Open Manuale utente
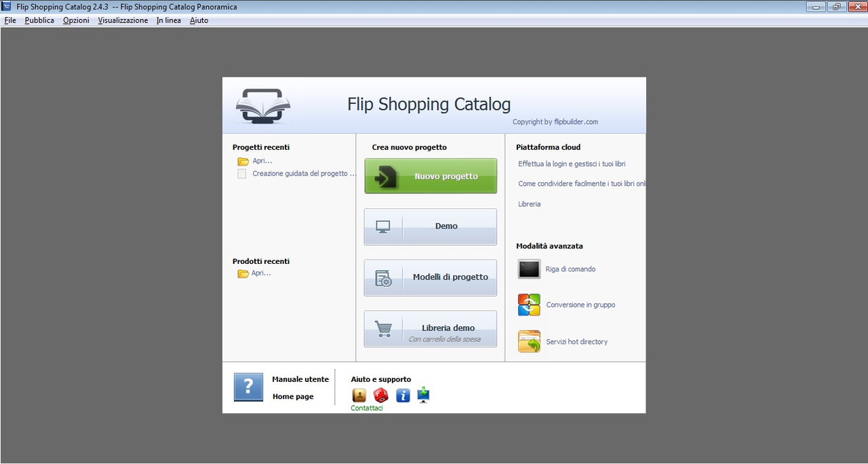 [300, 379]
